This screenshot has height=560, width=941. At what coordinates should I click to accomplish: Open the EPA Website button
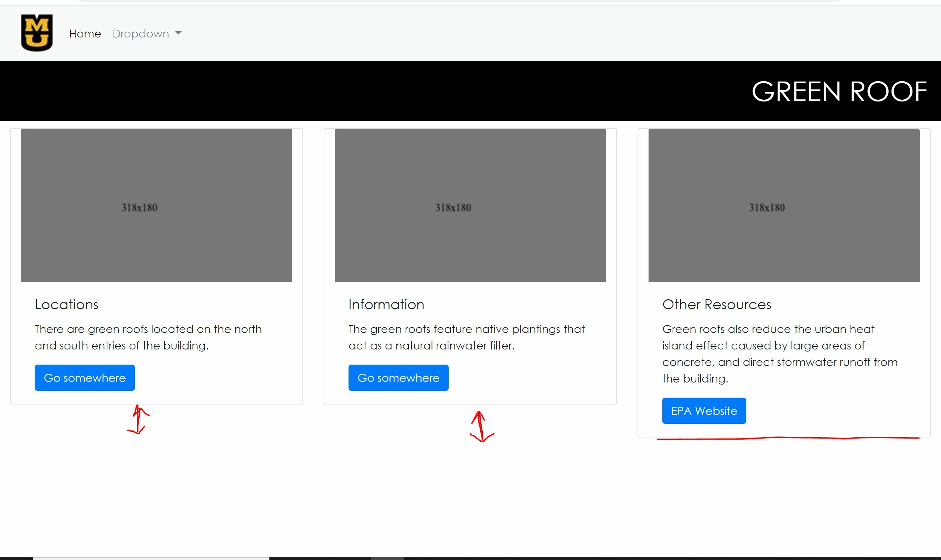pos(704,411)
